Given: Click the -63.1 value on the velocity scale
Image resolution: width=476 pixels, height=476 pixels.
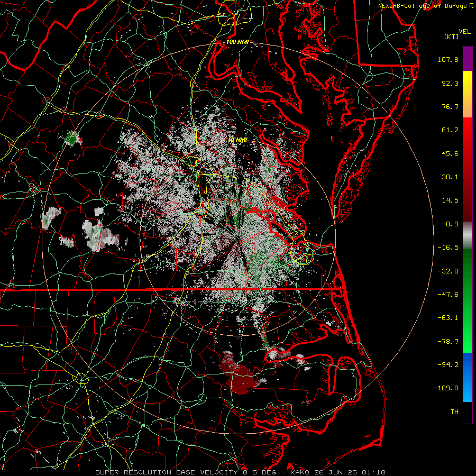Looking at the screenshot, I should pos(448,318).
